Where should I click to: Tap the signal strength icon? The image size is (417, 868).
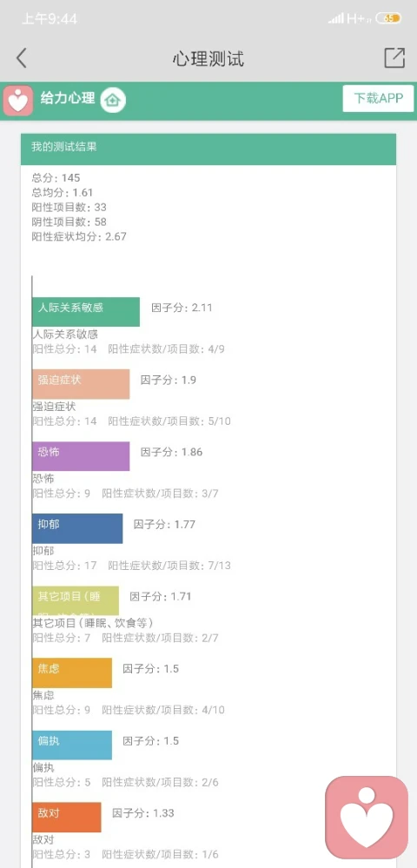click(335, 19)
